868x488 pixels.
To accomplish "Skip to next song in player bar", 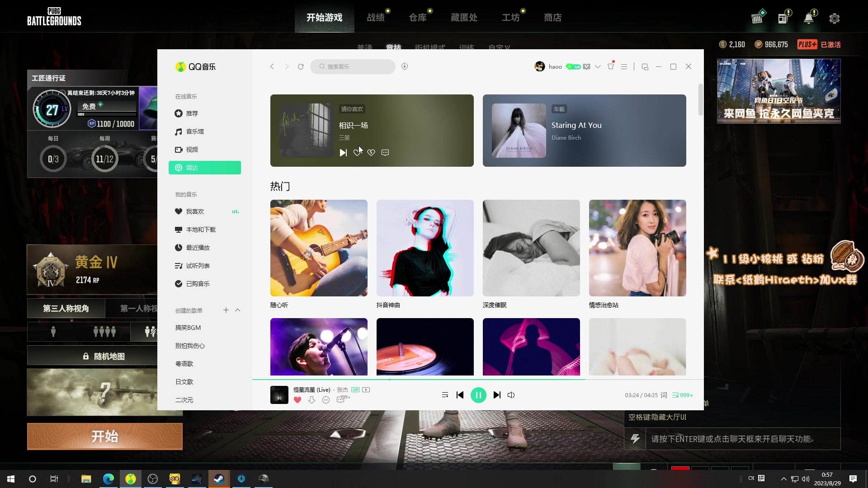I will point(497,395).
